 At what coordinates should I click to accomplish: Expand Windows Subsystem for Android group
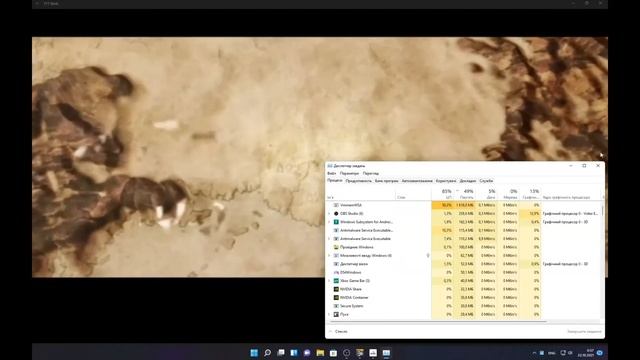[x=329, y=222]
